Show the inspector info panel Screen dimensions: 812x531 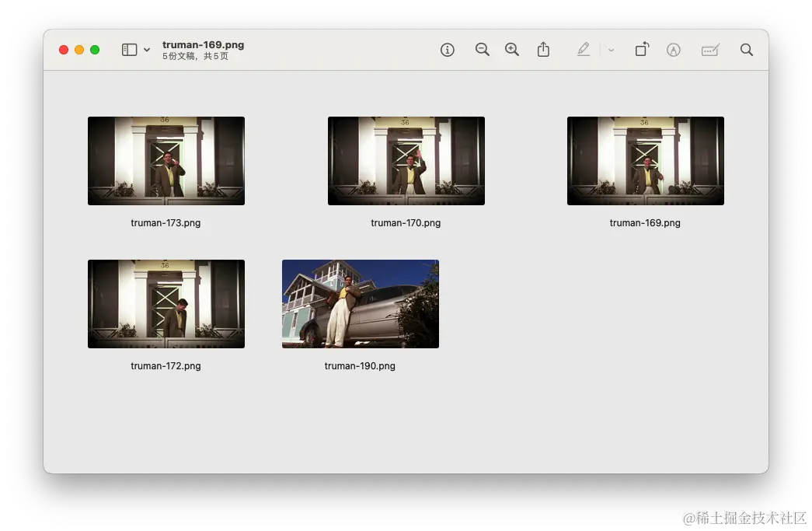pyautogui.click(x=448, y=50)
